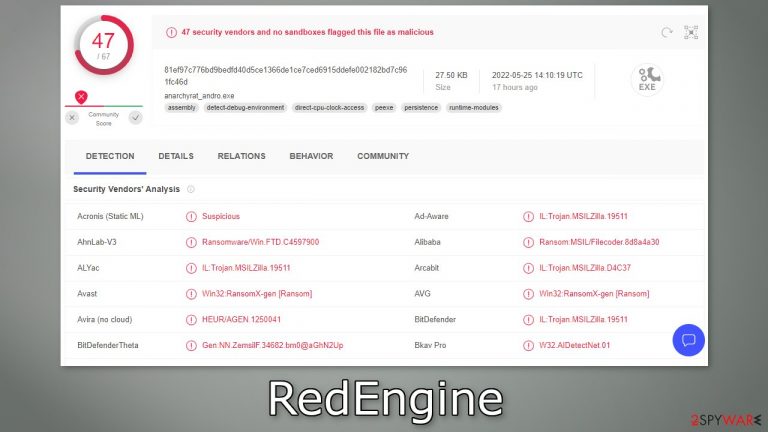The width and height of the screenshot is (768, 432).
Task: Click the anarchyrat_andro.exe file name
Action: [199, 96]
